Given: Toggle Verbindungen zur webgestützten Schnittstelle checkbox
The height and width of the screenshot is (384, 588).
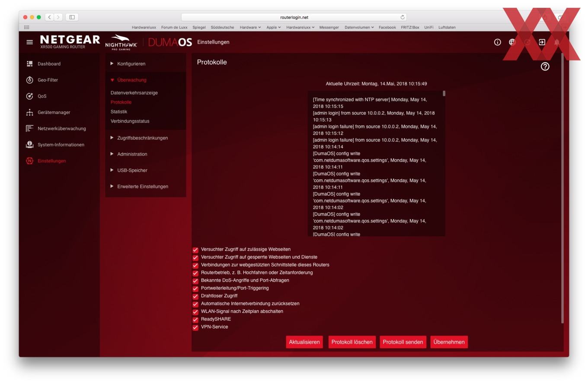Looking at the screenshot, I should pos(195,265).
